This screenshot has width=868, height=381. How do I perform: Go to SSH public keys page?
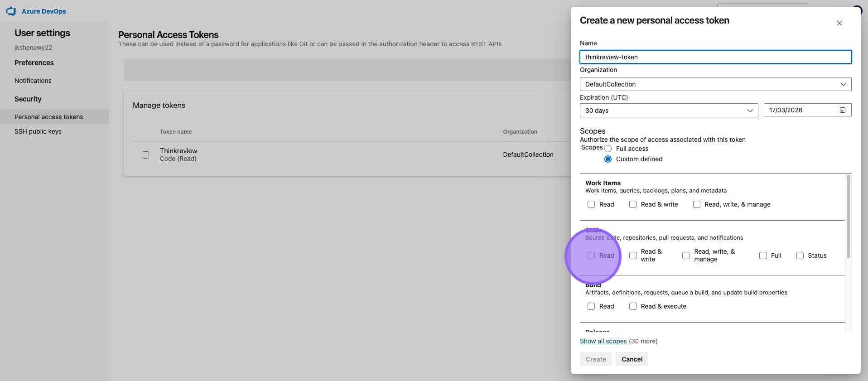click(38, 131)
